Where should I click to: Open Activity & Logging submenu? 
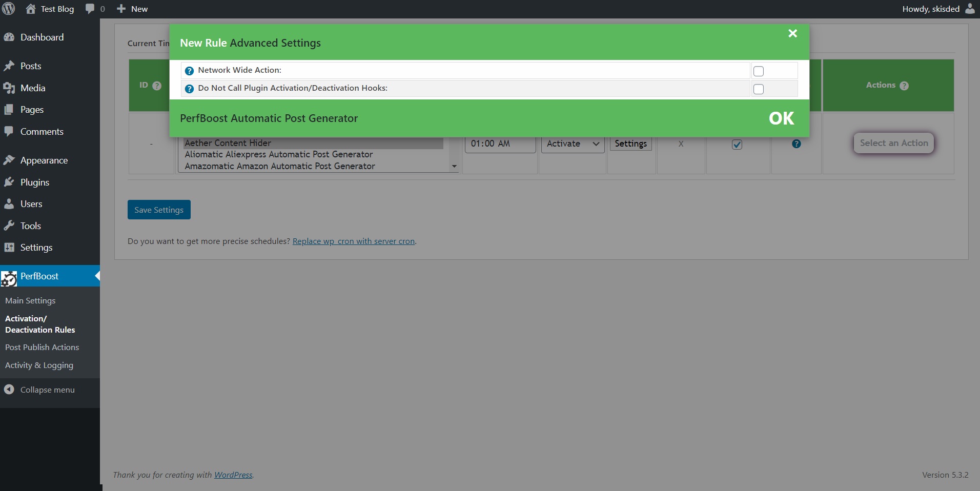click(x=39, y=365)
